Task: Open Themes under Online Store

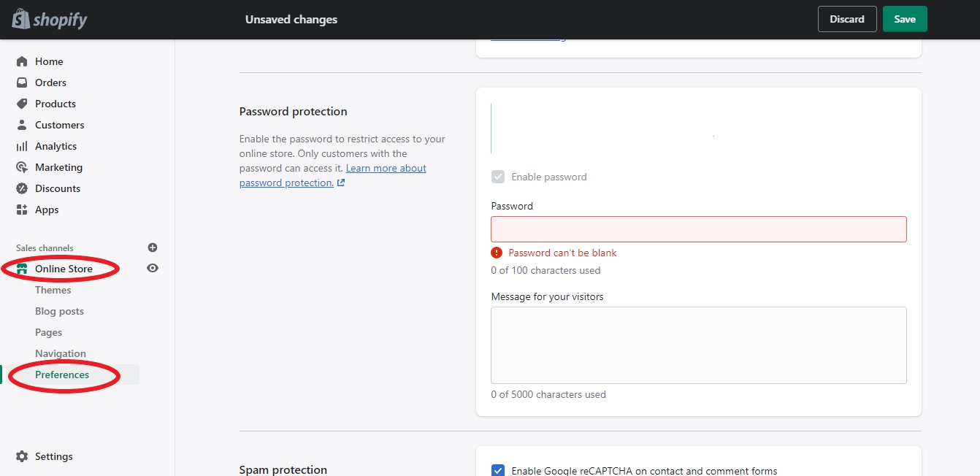Action: pos(53,290)
